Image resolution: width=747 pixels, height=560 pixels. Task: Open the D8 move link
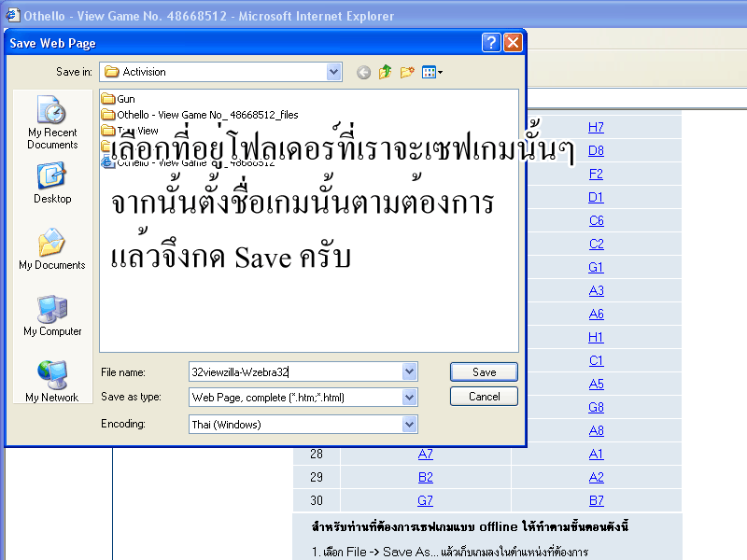596,150
